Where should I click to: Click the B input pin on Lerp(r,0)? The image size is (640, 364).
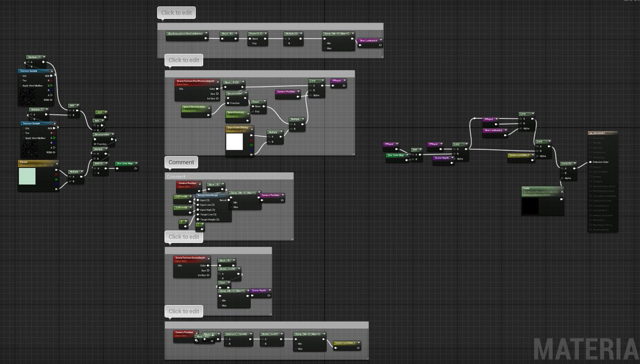pyautogui.click(x=562, y=173)
